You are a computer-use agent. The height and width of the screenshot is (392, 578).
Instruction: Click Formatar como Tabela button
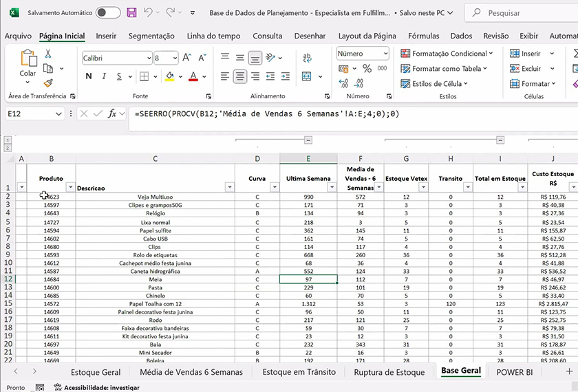(444, 69)
